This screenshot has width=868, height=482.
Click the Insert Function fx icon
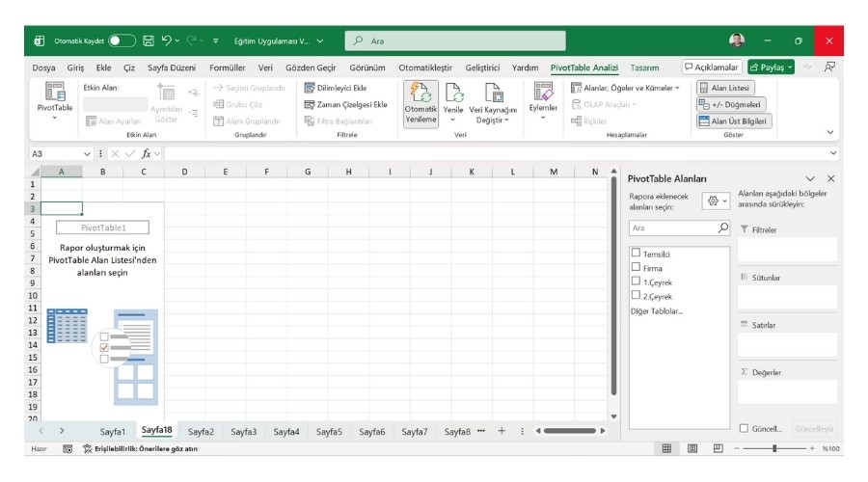click(147, 154)
